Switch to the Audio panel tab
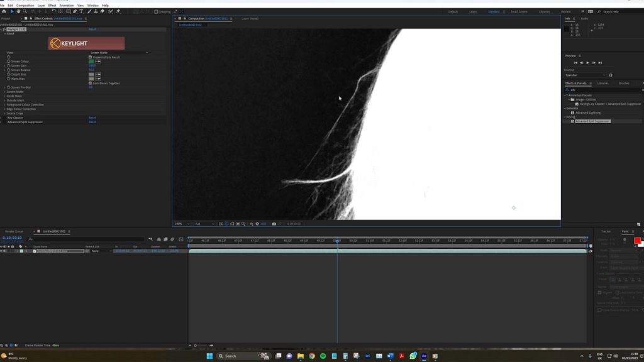The height and width of the screenshot is (362, 644). [584, 18]
